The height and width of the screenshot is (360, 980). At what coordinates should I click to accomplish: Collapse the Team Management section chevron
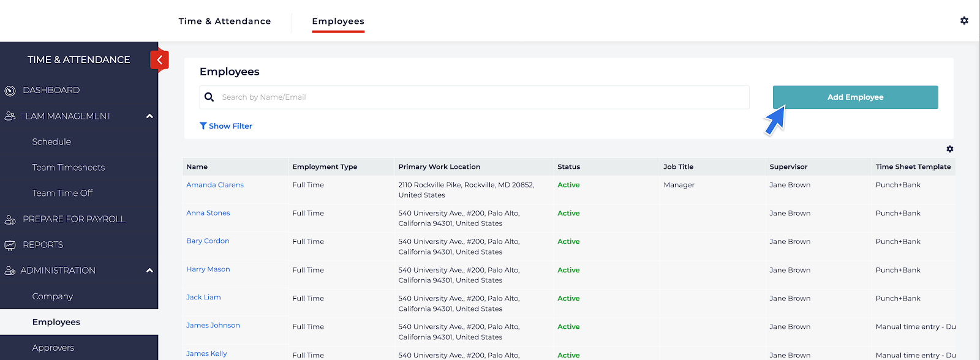point(149,116)
